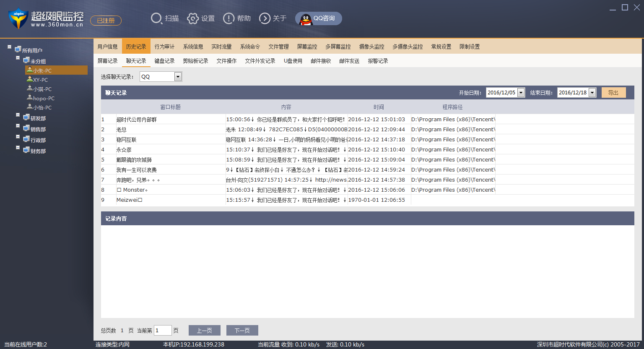Collapse the 未分组 tree node
Screen dimensions: 644x349
click(18, 58)
